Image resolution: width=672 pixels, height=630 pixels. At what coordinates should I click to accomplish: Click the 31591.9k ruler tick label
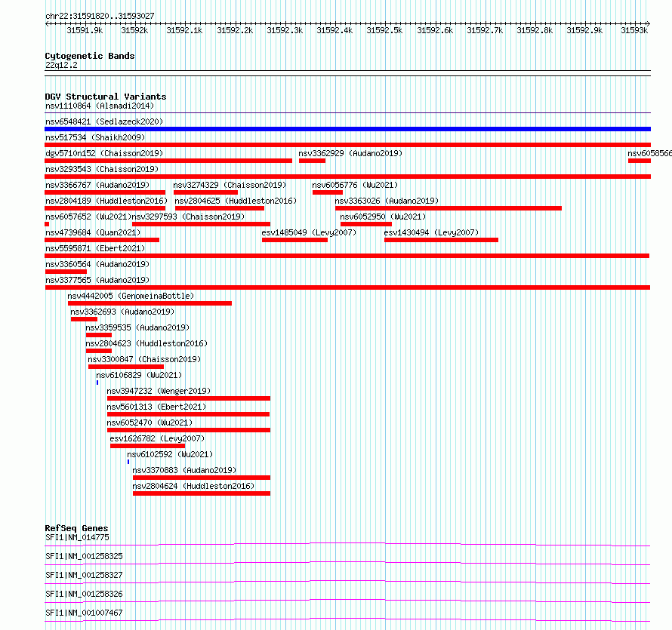[85, 30]
